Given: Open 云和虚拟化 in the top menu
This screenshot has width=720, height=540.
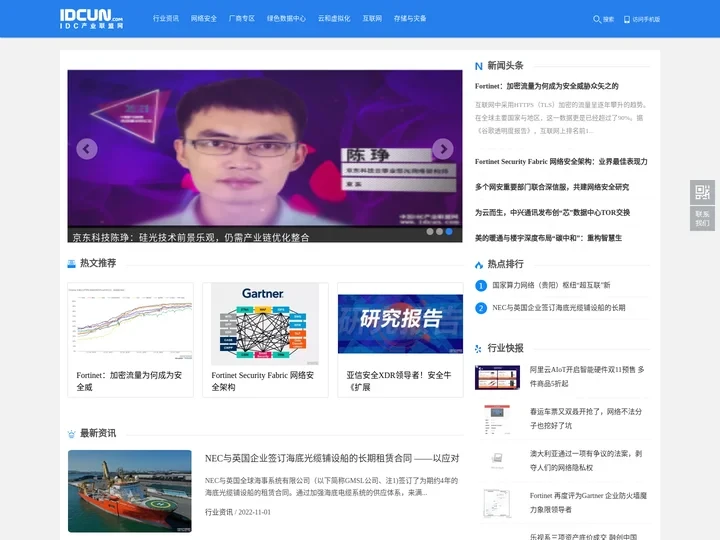Looking at the screenshot, I should tap(334, 18).
